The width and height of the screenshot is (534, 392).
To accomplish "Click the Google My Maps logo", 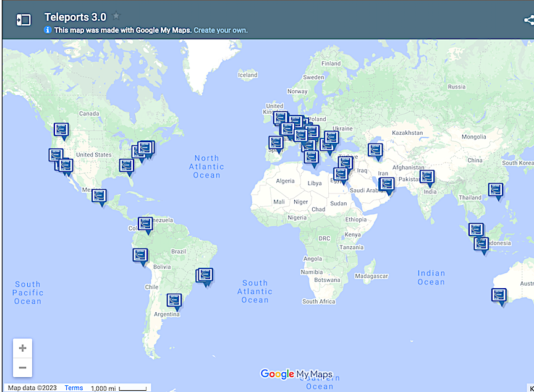I will point(296,374).
